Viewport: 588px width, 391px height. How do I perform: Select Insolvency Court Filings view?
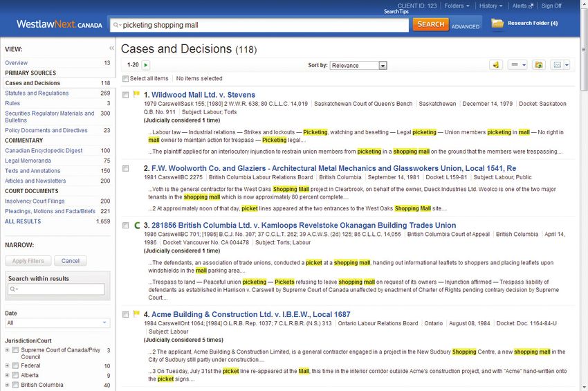click(x=35, y=201)
